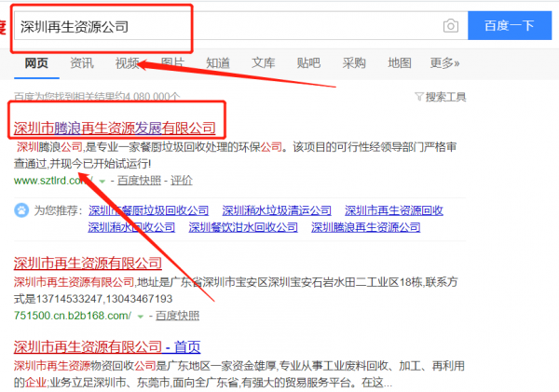Switch to the 视频 tab

(128, 63)
